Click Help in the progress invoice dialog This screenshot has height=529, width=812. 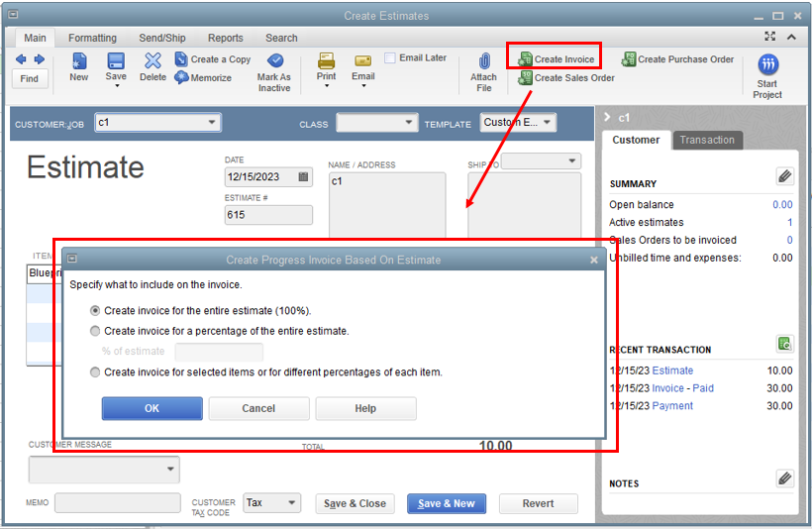(365, 408)
